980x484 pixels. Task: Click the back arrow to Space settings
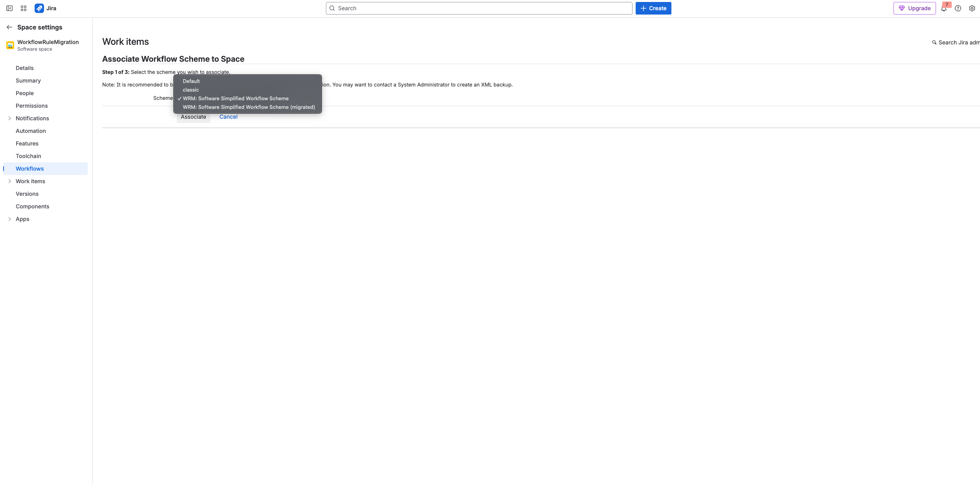(9, 27)
